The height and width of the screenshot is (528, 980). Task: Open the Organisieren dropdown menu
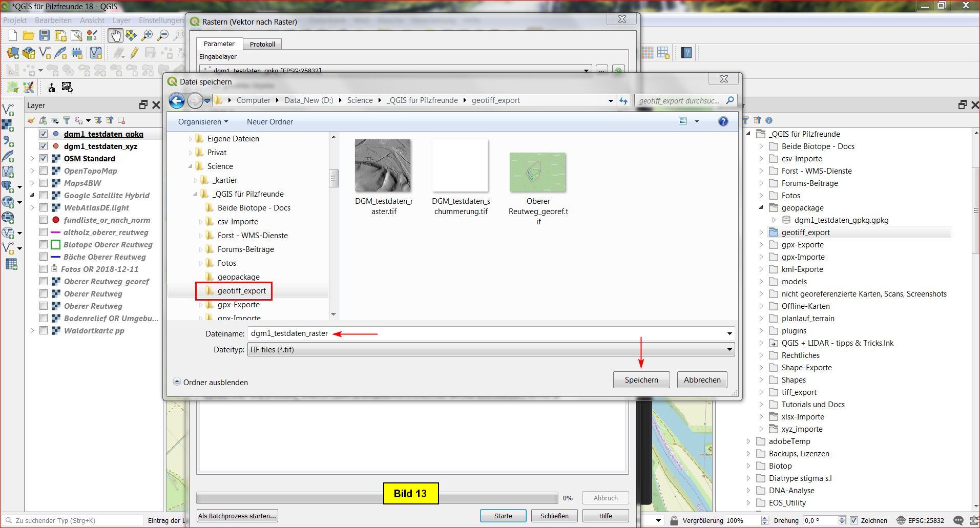203,122
